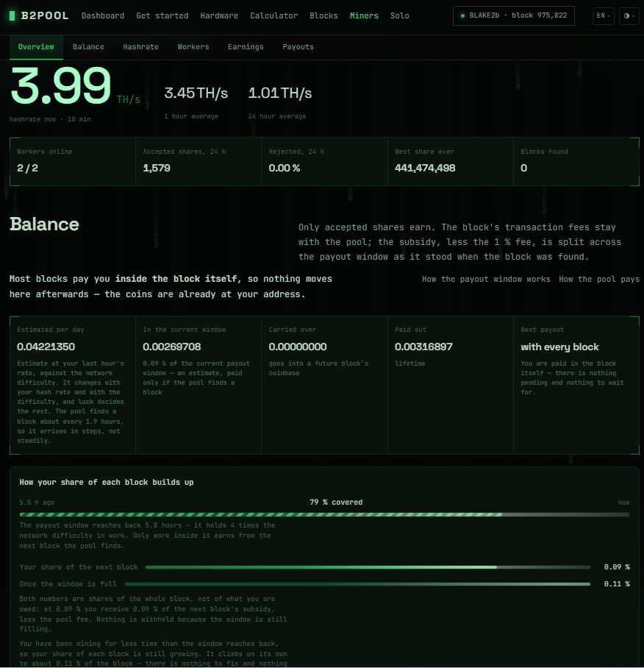Click the BLAKE2b block 975,822 status badge
The height and width of the screenshot is (668, 644).
514,15
